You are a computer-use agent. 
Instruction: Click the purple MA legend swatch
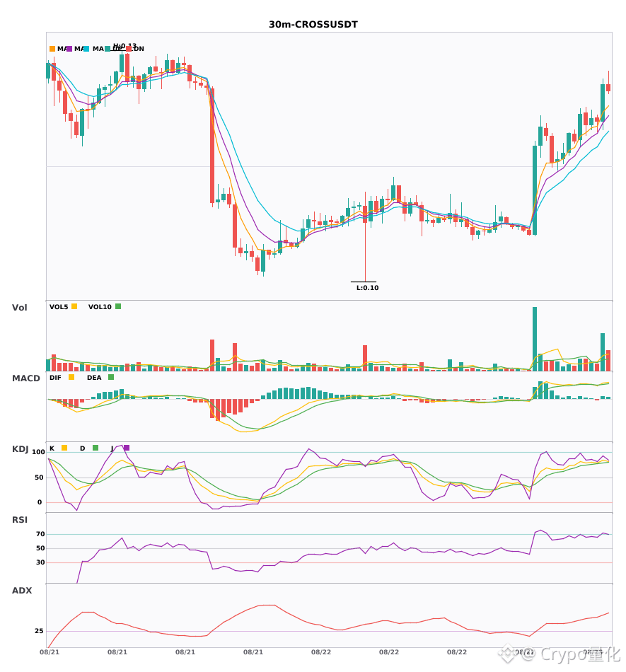point(69,49)
